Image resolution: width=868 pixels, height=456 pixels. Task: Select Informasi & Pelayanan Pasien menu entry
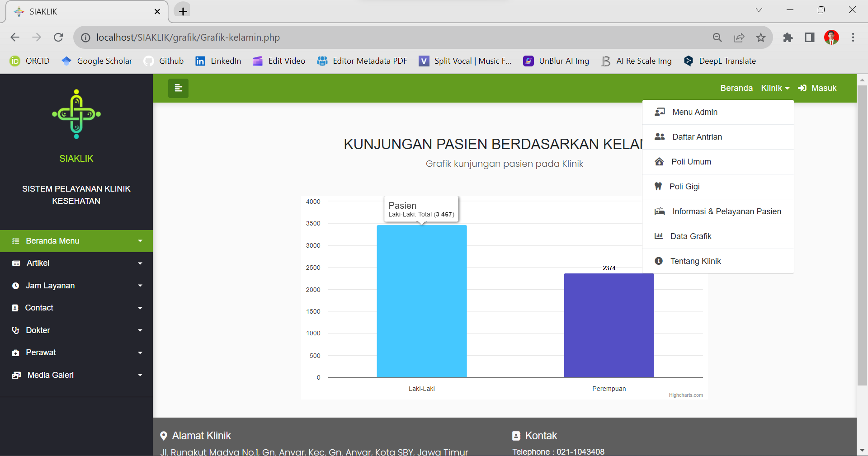[x=718, y=212]
